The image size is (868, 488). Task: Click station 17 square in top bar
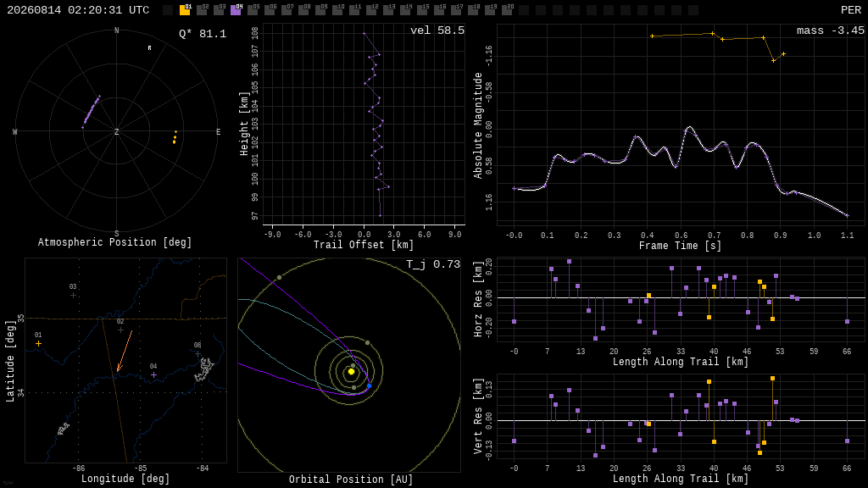click(x=457, y=10)
